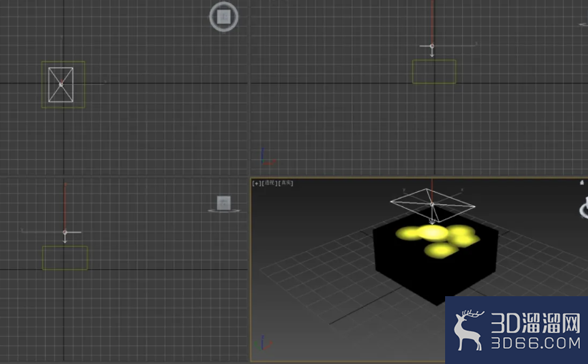Open the 透视 point-of-view viewport menu

click(x=269, y=183)
